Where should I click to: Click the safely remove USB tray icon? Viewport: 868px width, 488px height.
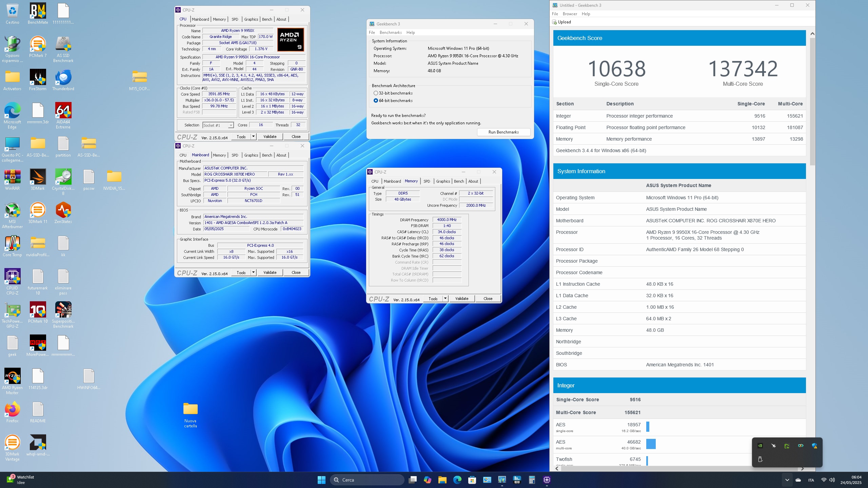760,459
